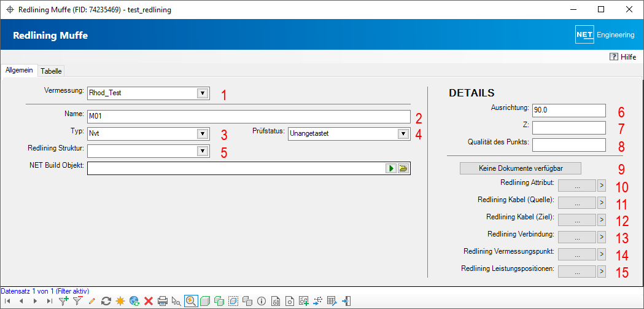Click the Keine Dokumente verfügbar button
The image size is (644, 309).
click(520, 168)
